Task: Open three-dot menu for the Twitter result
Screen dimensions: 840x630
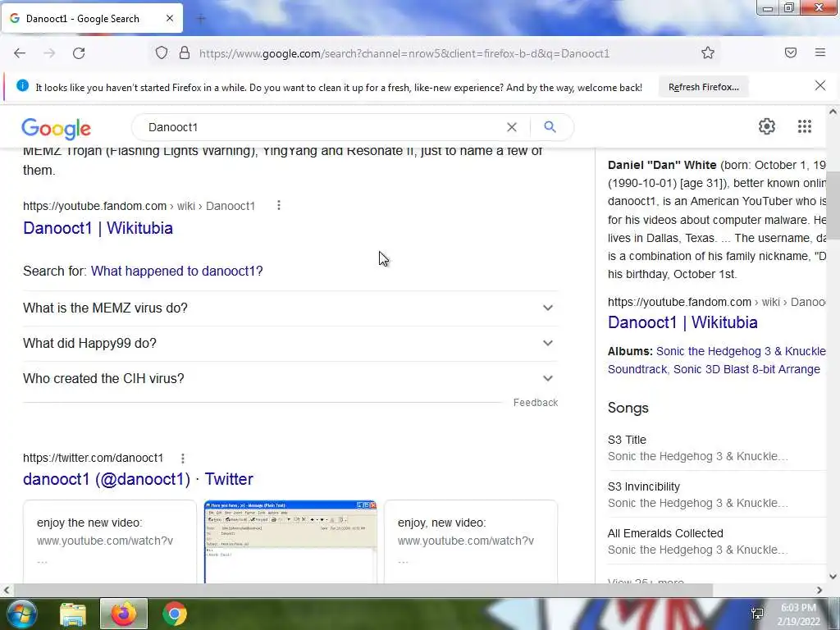Action: (x=183, y=459)
